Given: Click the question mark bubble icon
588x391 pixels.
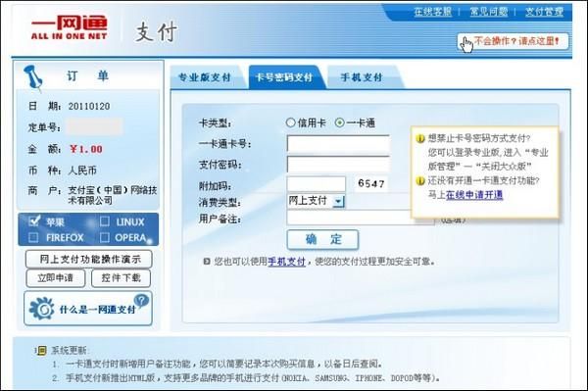Looking at the screenshot, I should [x=141, y=301].
